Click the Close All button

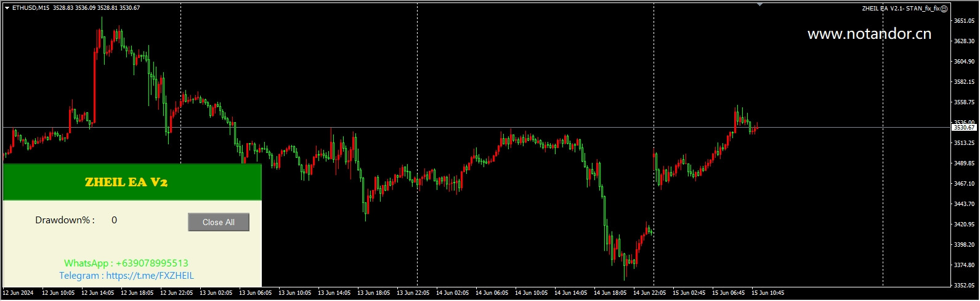tap(219, 222)
